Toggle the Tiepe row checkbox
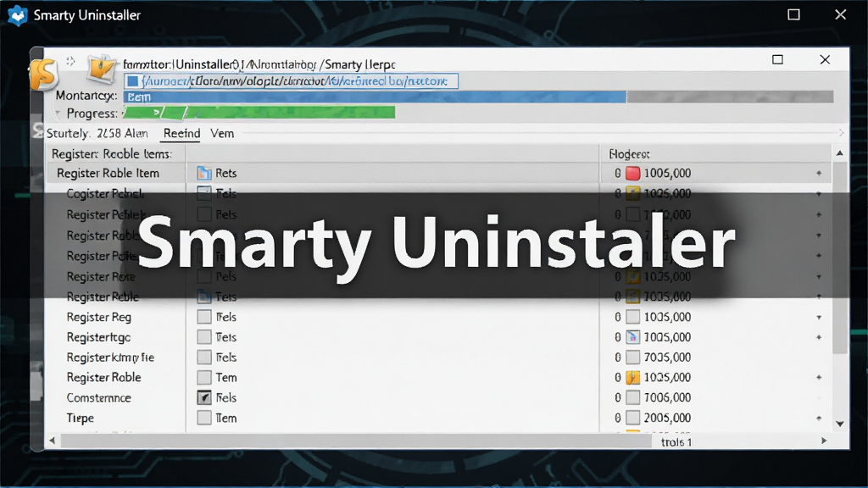The image size is (868, 488). pyautogui.click(x=204, y=418)
